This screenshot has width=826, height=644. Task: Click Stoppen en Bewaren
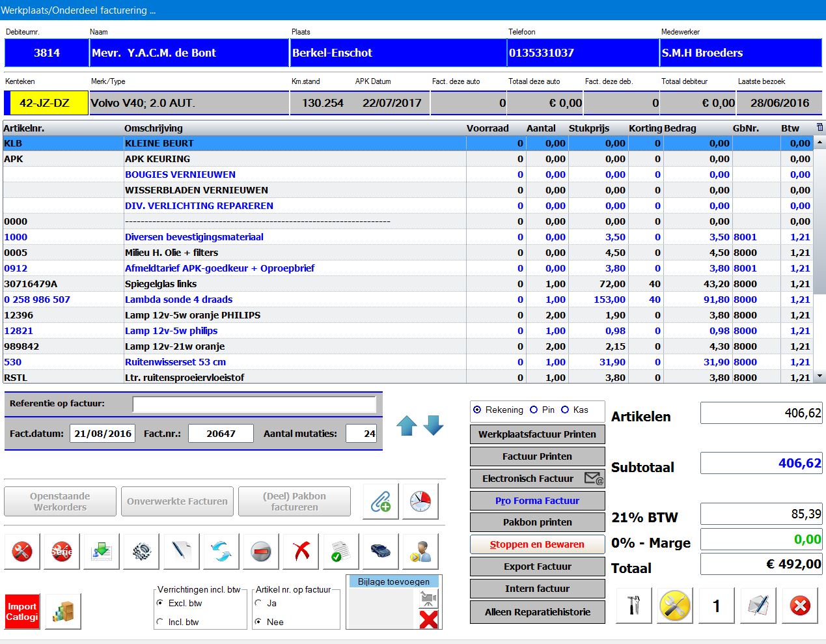[x=537, y=544]
